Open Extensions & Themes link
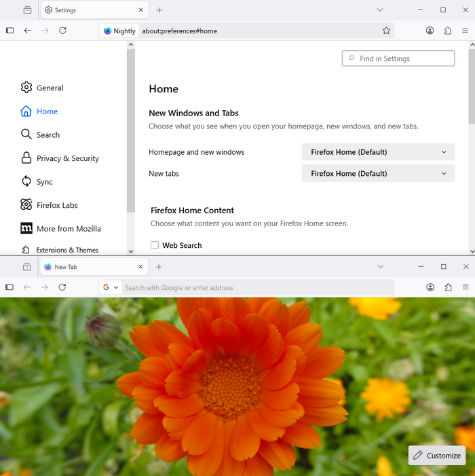This screenshot has height=476, width=475. [x=66, y=250]
